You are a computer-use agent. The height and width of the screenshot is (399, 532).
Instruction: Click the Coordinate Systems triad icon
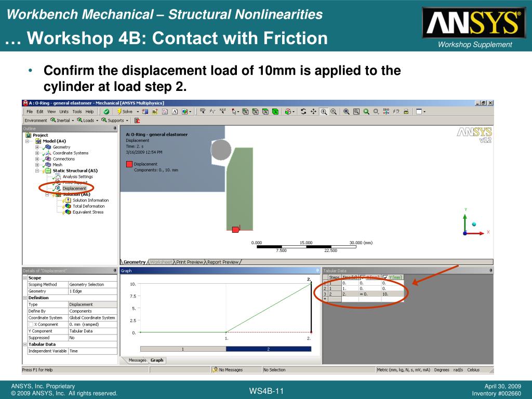[48, 153]
